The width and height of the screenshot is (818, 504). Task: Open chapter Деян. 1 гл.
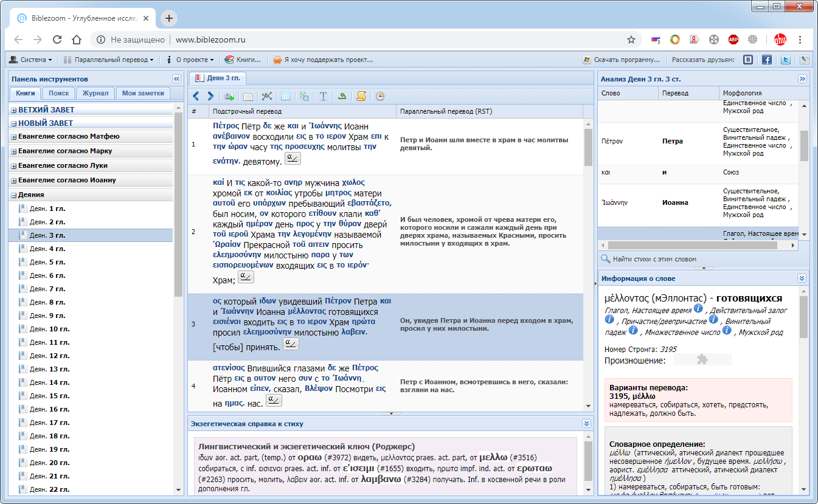point(47,209)
